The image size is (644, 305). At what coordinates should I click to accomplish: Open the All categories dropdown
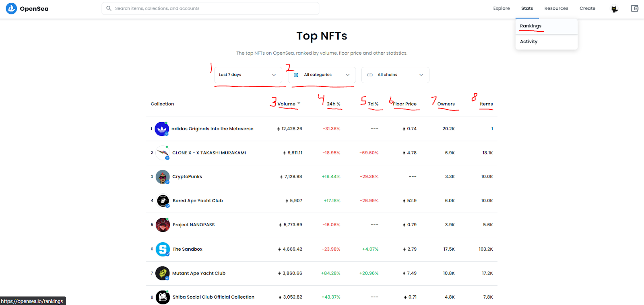tap(322, 75)
